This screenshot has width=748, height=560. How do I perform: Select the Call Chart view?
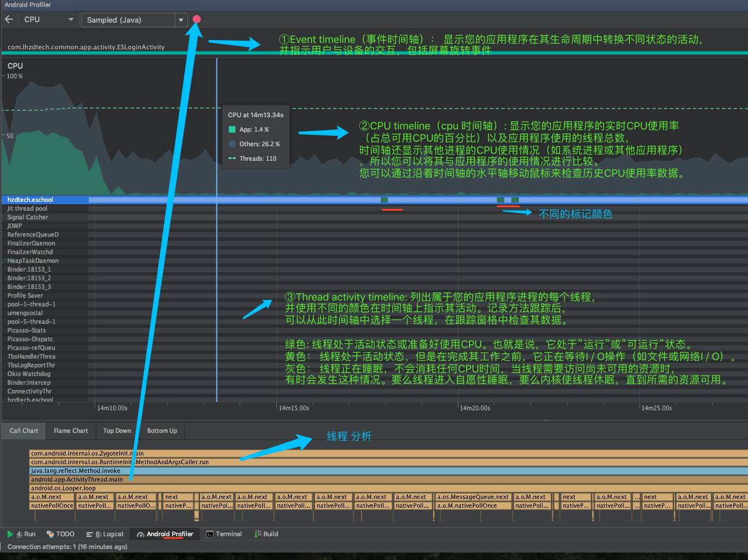(x=23, y=431)
